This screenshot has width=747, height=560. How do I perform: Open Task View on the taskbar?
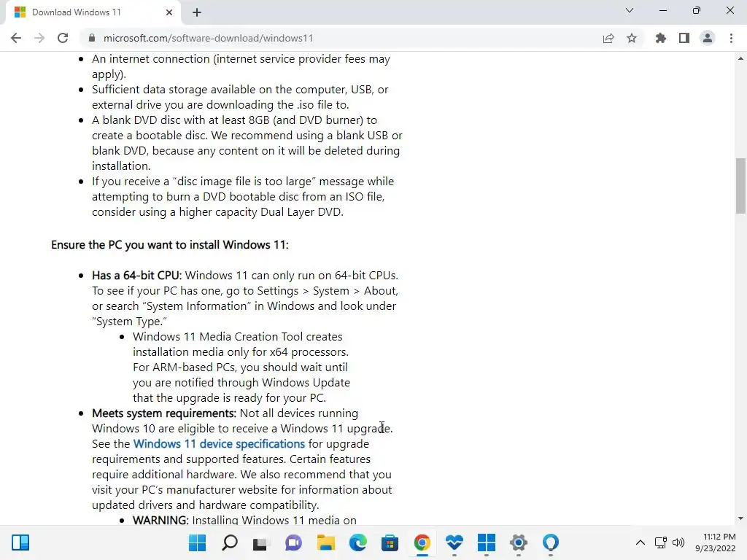click(x=260, y=542)
